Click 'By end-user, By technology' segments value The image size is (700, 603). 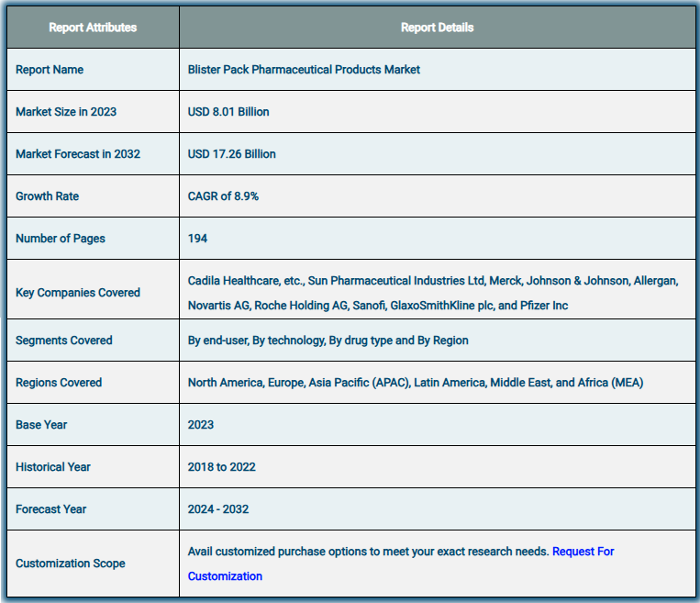[328, 341]
